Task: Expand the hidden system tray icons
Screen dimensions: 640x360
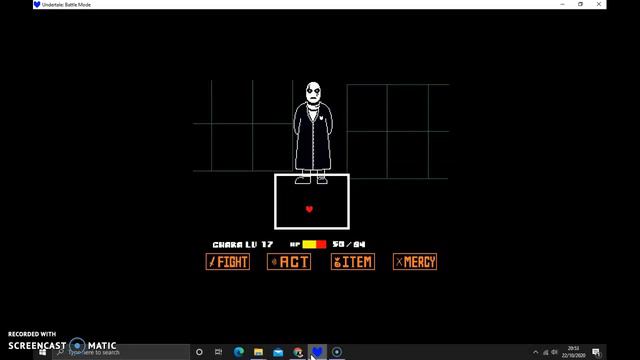Action: coord(536,352)
